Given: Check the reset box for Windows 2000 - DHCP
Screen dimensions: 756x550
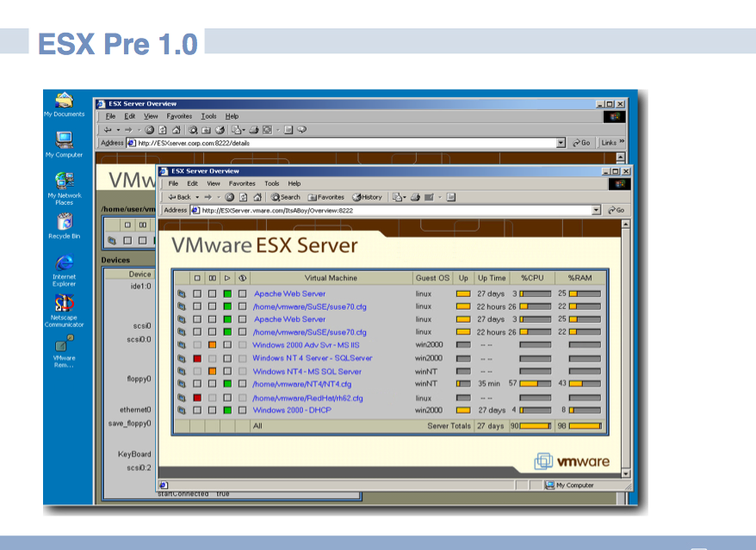Looking at the screenshot, I should point(243,411).
